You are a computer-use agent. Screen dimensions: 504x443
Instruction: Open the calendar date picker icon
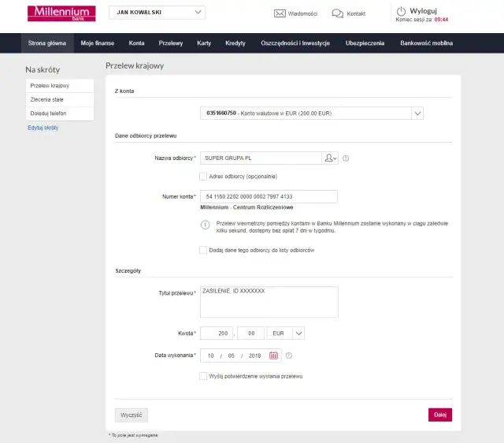274,356
